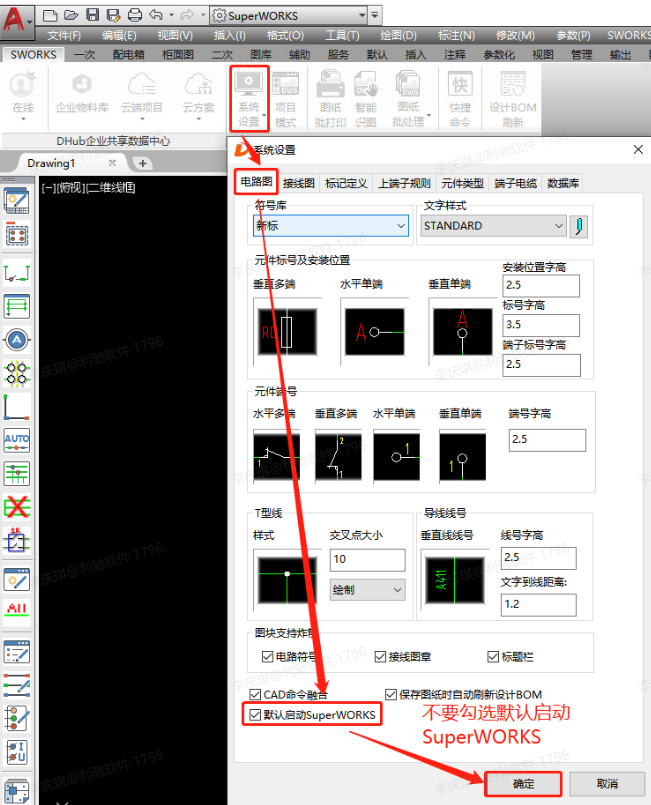
Task: Toggle the 标题栏 checkbox
Action: 493,656
